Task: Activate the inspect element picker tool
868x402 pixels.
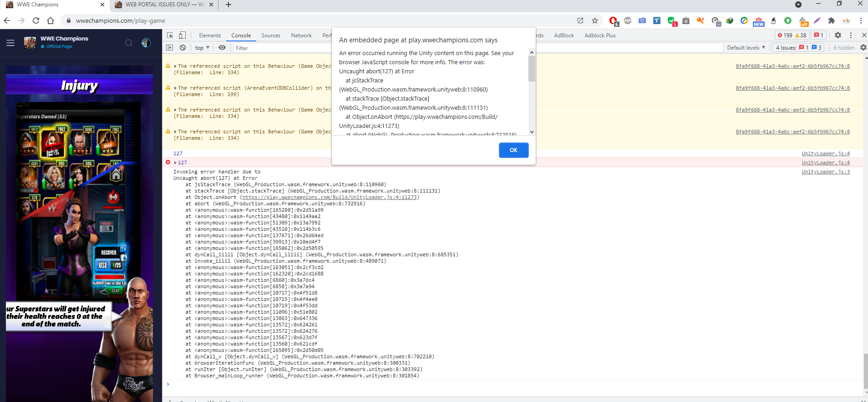Action: pos(170,35)
